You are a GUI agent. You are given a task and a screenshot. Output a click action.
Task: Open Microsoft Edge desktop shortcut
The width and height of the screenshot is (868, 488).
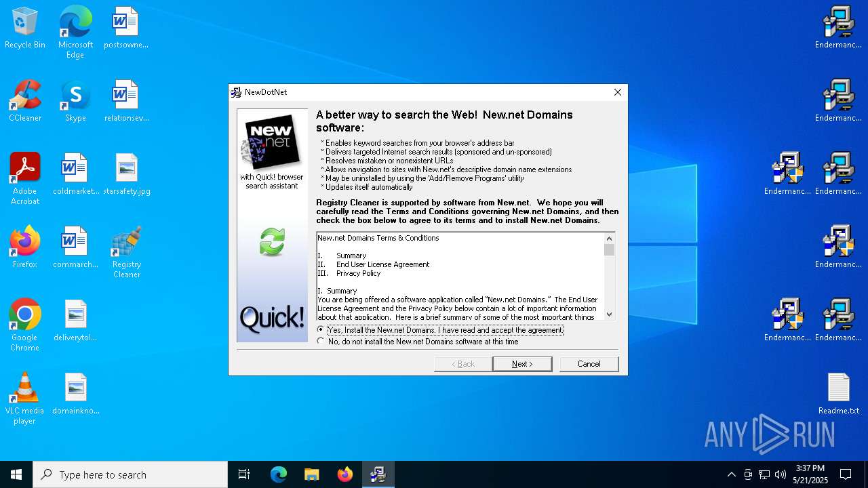point(75,32)
